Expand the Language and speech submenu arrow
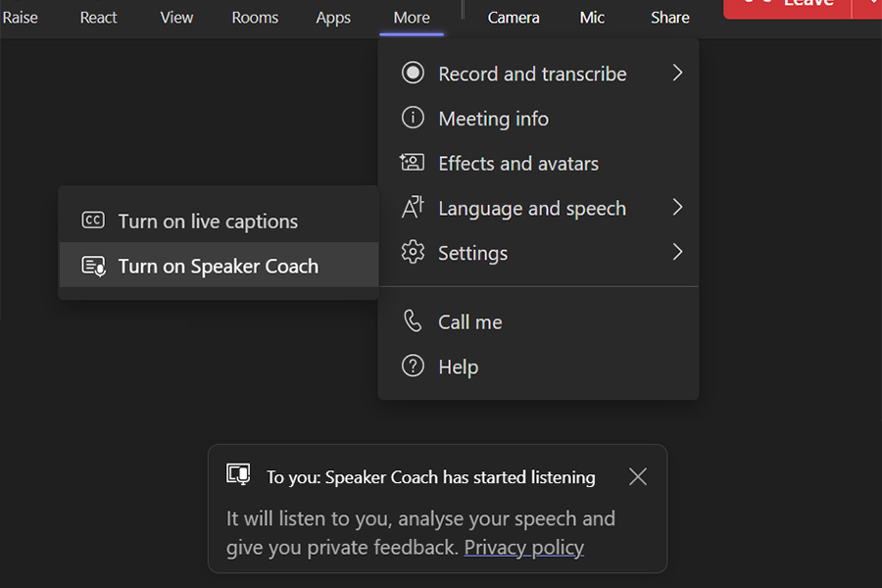 (x=677, y=208)
